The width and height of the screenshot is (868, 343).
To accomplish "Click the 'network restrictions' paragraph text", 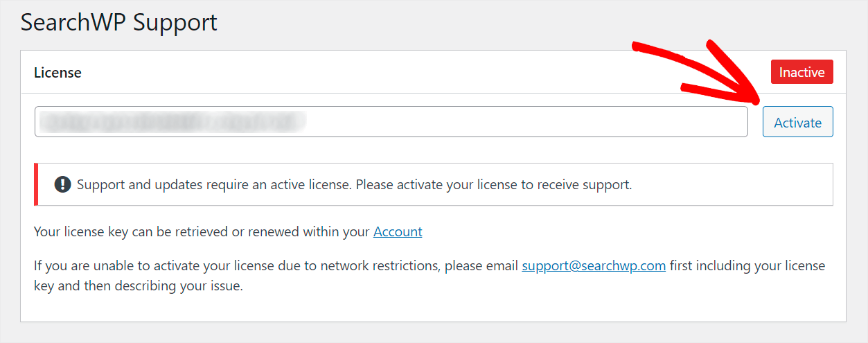I will pyautogui.click(x=429, y=276).
